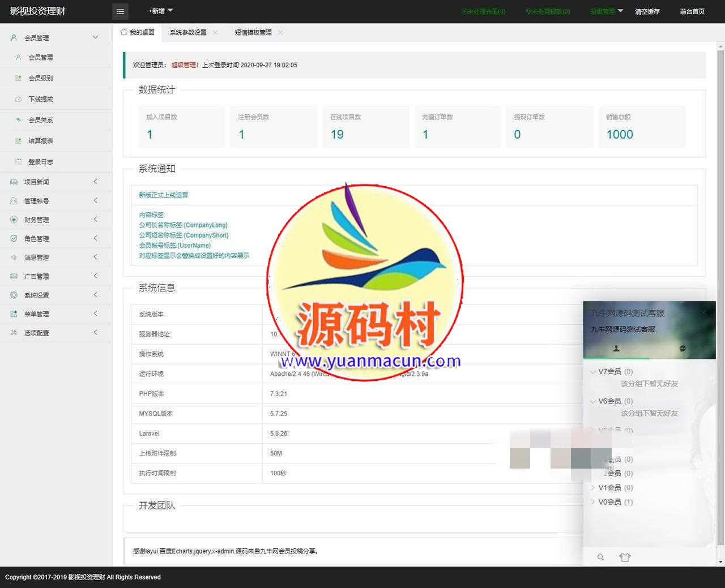Close the 系统参数设置 tab
The width and height of the screenshot is (725, 588).
tap(215, 32)
